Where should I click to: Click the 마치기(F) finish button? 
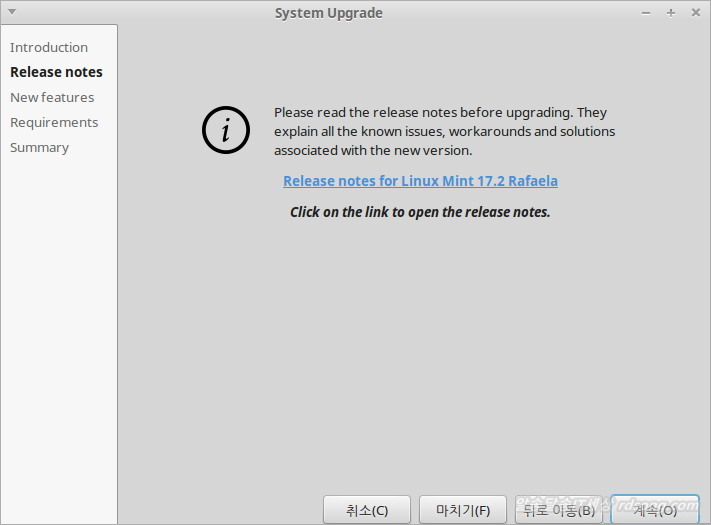(463, 510)
